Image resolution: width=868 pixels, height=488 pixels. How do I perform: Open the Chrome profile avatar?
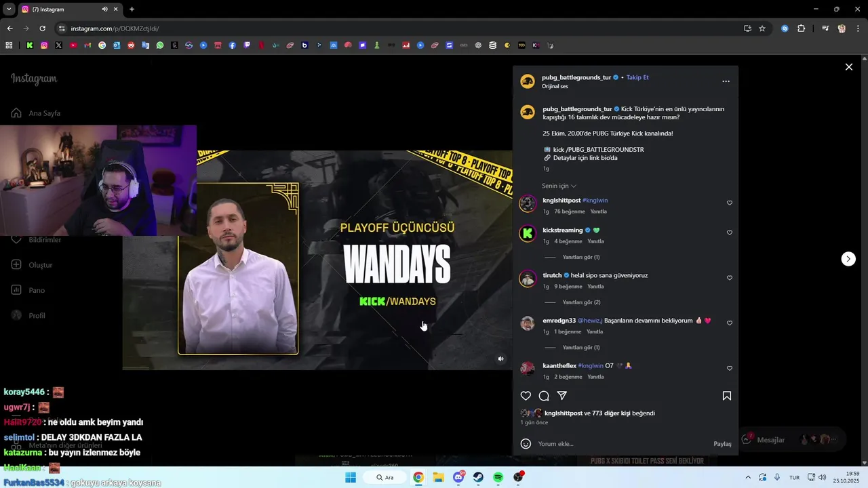842,28
